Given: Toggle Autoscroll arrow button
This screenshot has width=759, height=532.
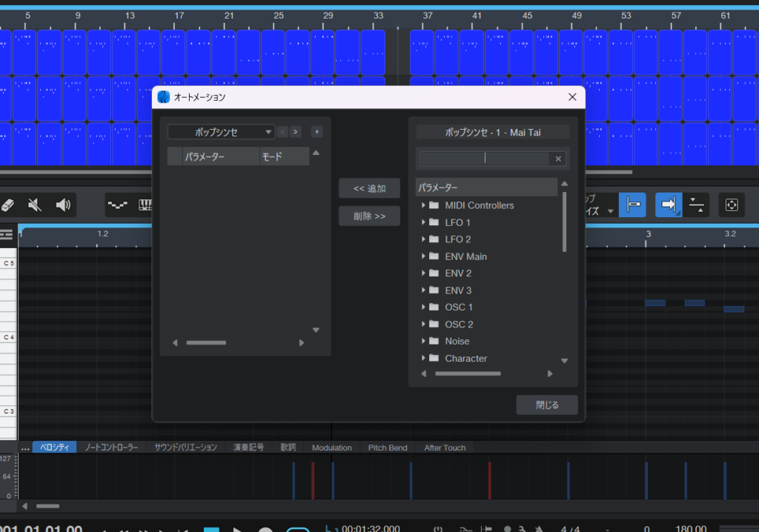Looking at the screenshot, I should pyautogui.click(x=669, y=205).
